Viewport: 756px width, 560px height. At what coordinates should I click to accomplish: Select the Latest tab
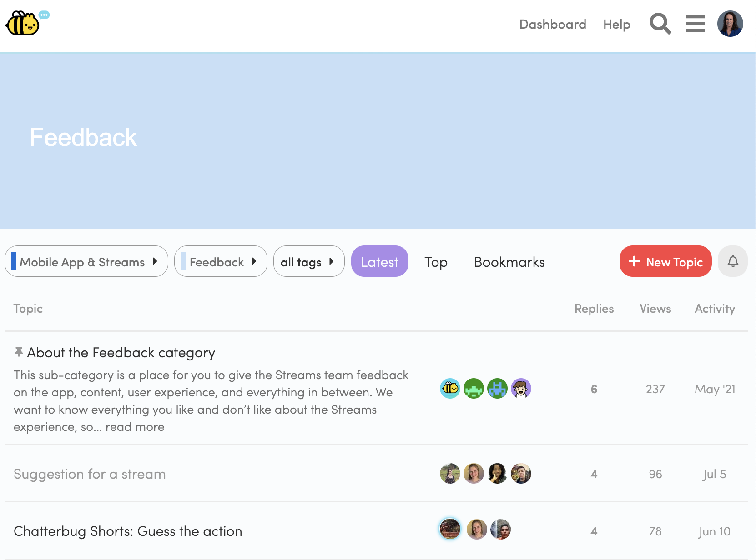click(379, 262)
